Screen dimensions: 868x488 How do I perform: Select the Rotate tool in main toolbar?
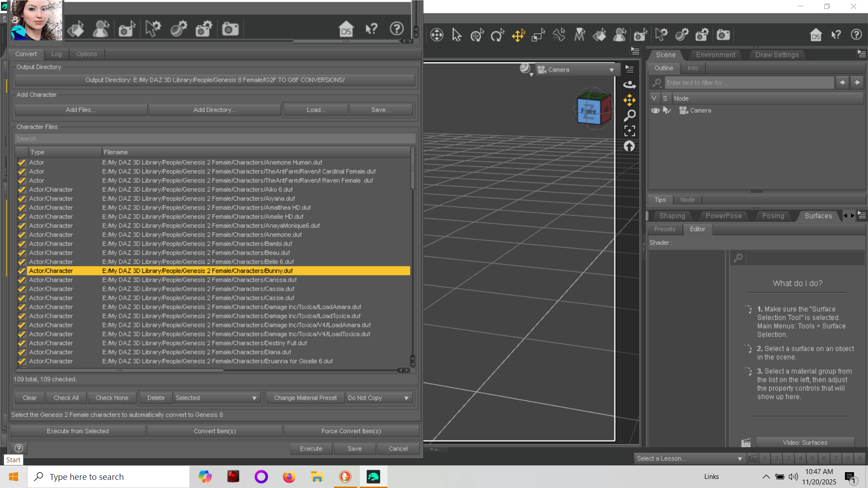click(x=497, y=35)
